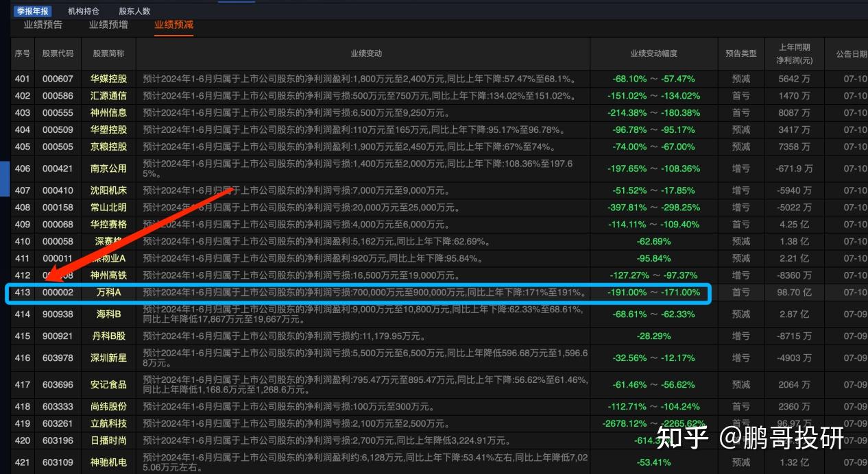Viewport: 868px width, 474px height.
Task: Open stock 尚纬股份
Action: tap(108, 407)
